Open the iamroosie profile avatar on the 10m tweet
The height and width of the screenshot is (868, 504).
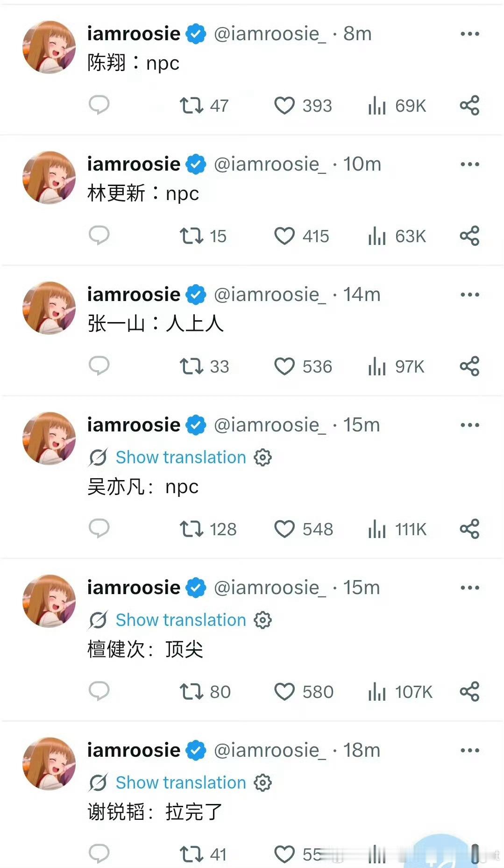[x=49, y=178]
